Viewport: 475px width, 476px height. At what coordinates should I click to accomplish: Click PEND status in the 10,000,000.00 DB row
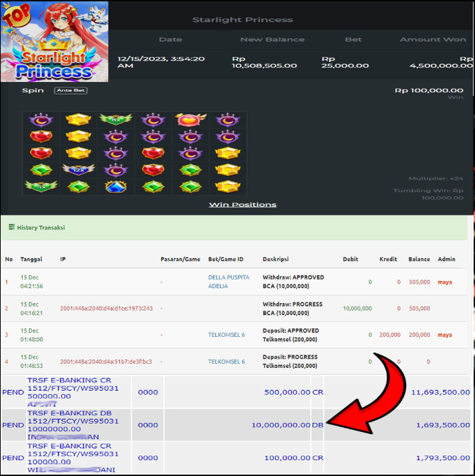[13, 425]
